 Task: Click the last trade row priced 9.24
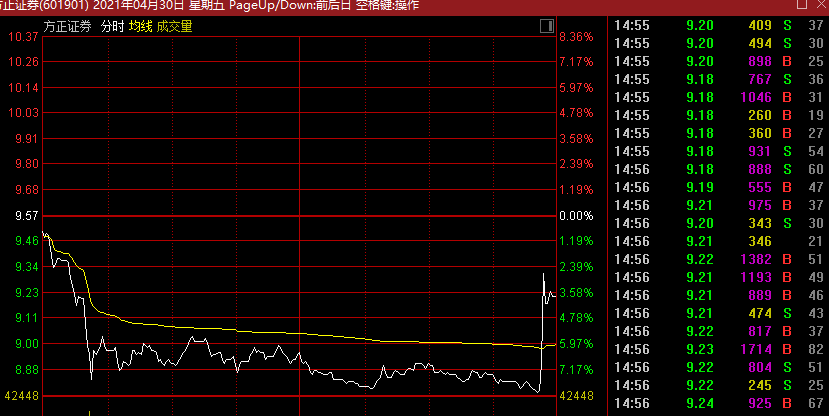click(716, 403)
